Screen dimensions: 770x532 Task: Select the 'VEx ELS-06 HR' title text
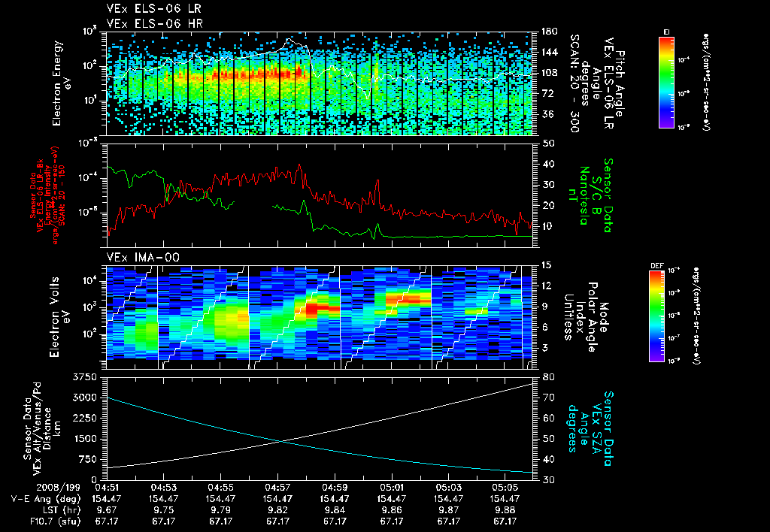(x=154, y=23)
